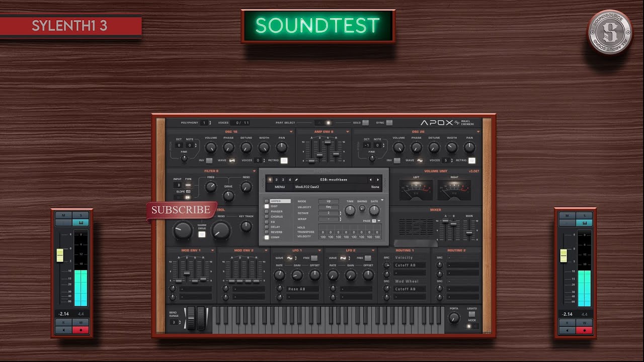Toggle the Solo button in the top bar
The height and width of the screenshot is (362, 644).
365,123
